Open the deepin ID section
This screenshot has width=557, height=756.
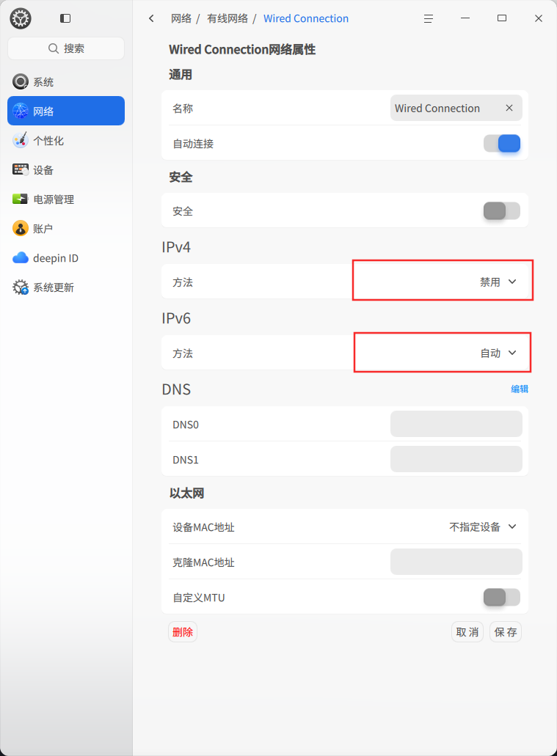pos(66,258)
